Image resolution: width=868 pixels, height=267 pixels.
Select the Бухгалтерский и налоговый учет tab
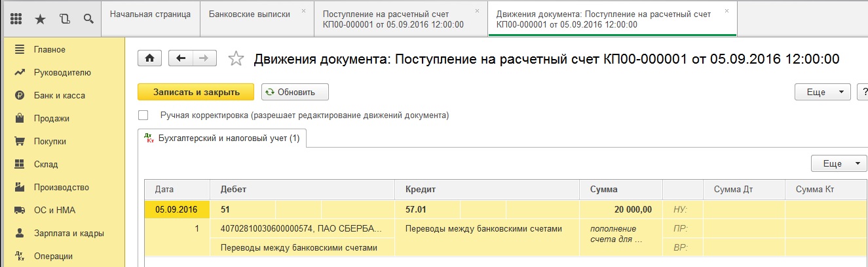point(223,138)
